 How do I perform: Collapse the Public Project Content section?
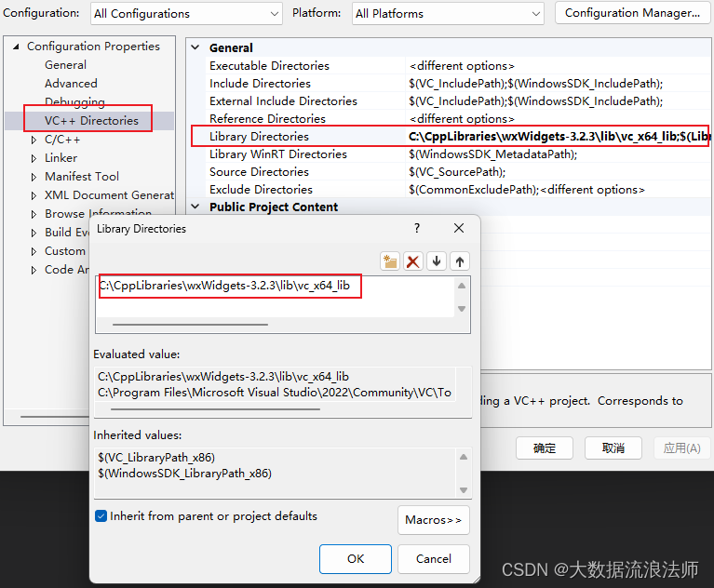coord(195,207)
